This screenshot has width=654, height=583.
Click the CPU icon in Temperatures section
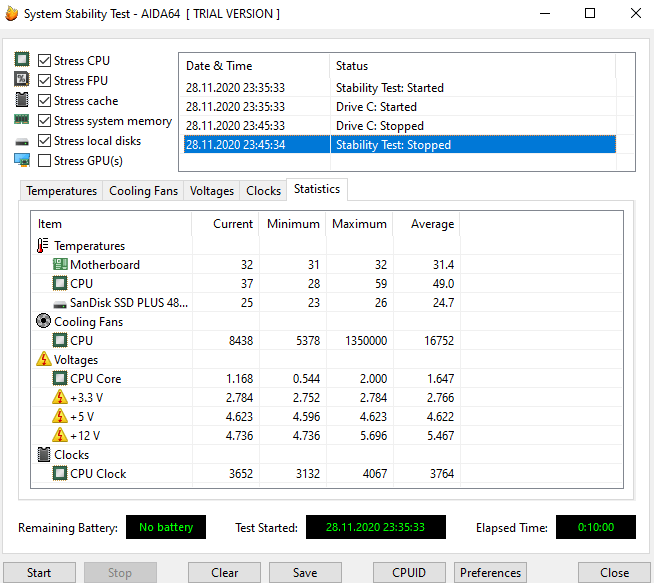[60, 284]
